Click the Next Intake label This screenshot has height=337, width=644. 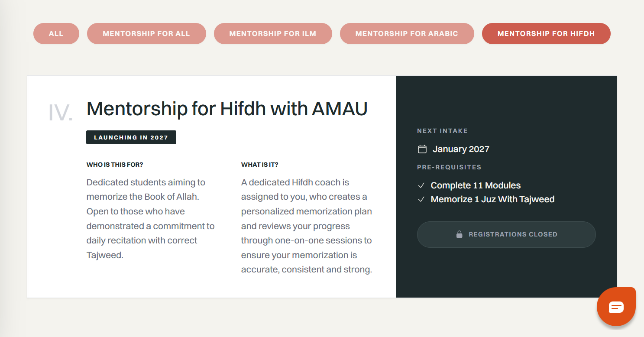coord(442,131)
